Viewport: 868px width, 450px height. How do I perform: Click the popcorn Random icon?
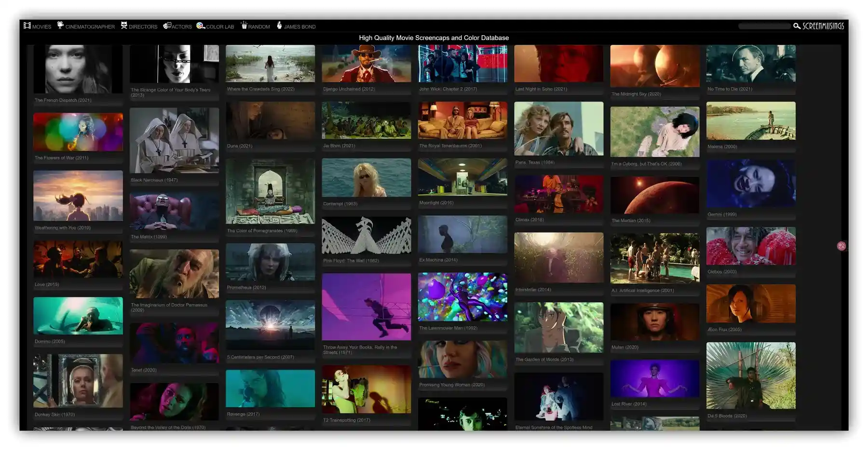[244, 25]
